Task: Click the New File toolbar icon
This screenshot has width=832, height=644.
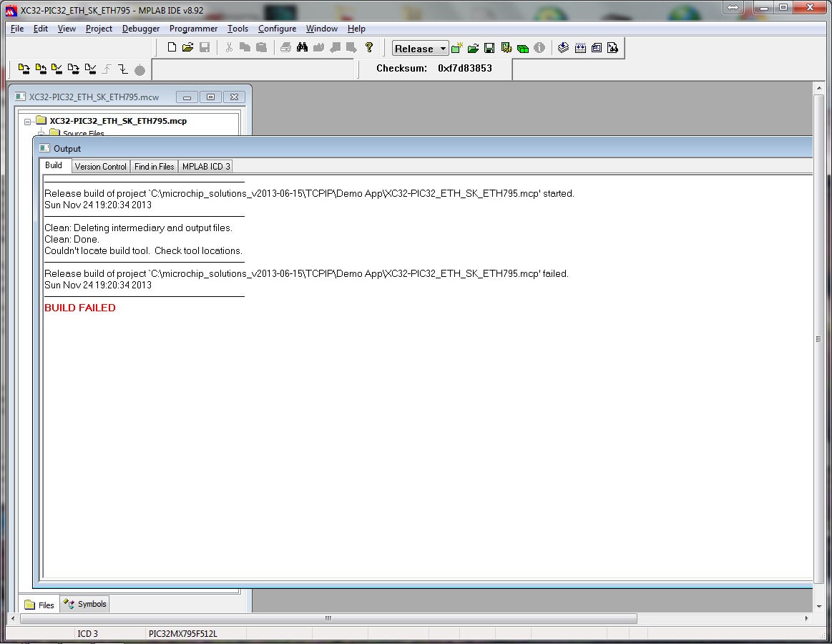Action: [172, 47]
